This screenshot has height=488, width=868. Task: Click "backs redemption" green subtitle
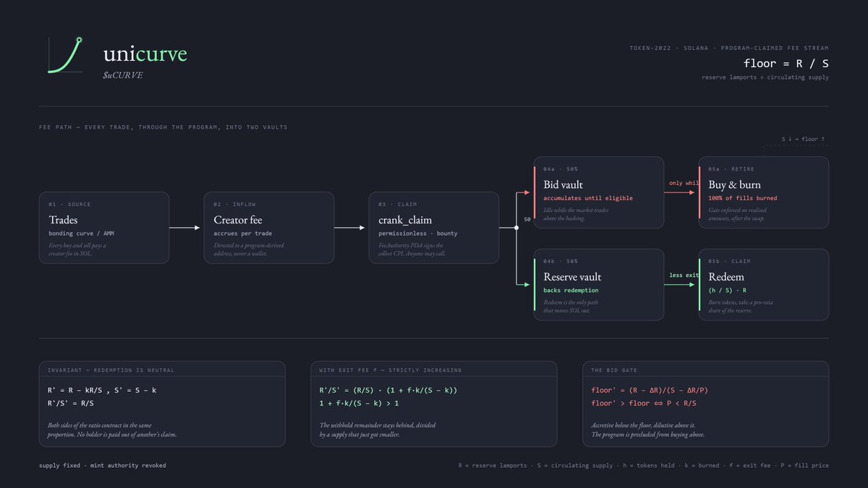(x=572, y=291)
